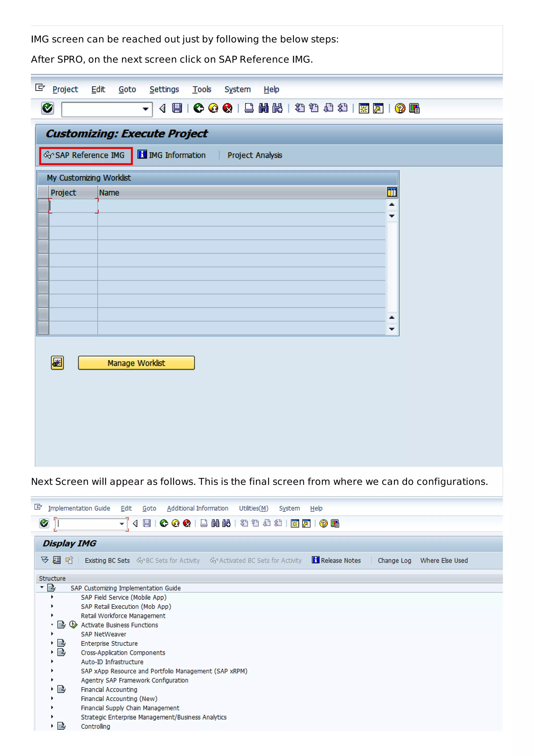Screen dimensions: 534x756
Task: Click Where Else Used button
Action: [x=444, y=560]
